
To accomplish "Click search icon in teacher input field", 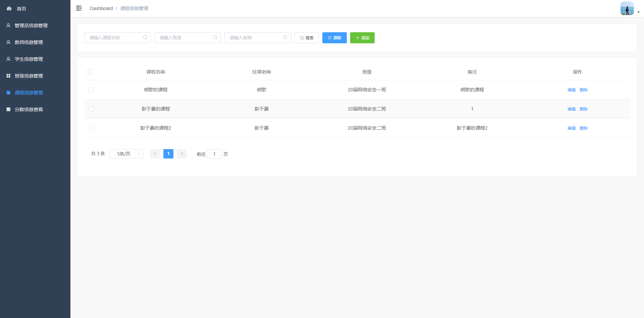I will click(x=285, y=38).
